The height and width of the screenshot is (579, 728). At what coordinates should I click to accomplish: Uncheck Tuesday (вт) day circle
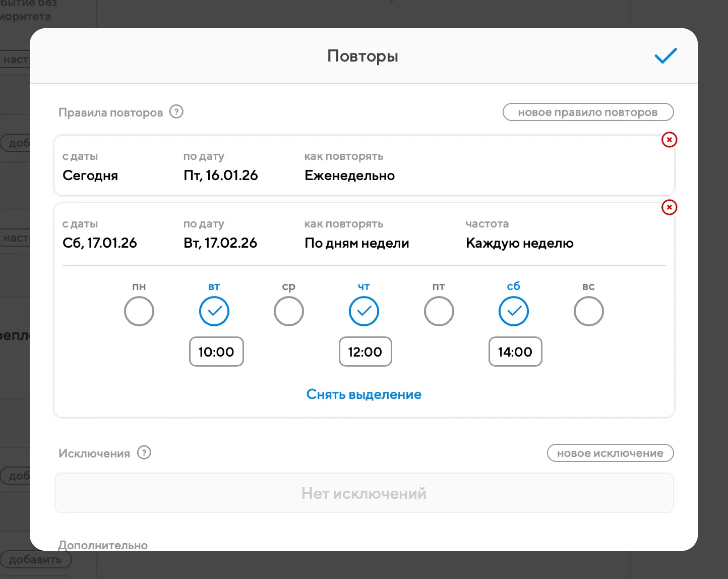pos(214,311)
